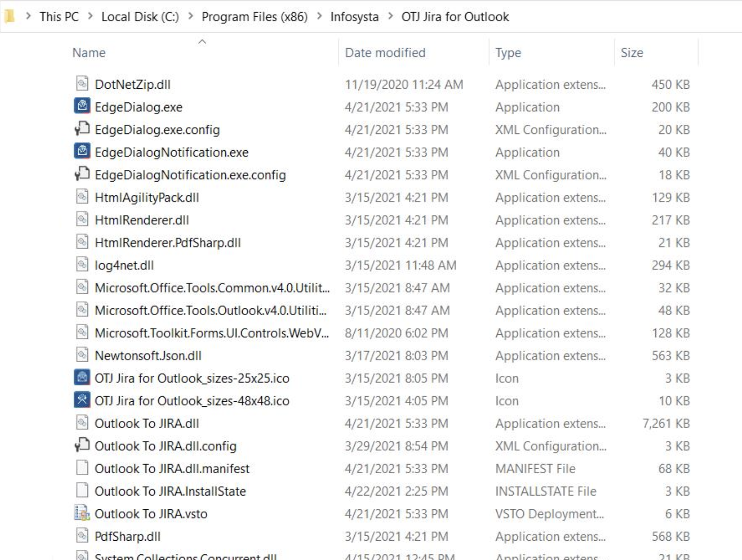The height and width of the screenshot is (560, 742).
Task: Select the Outlook To JIRA.InstallState name
Action: click(x=170, y=491)
